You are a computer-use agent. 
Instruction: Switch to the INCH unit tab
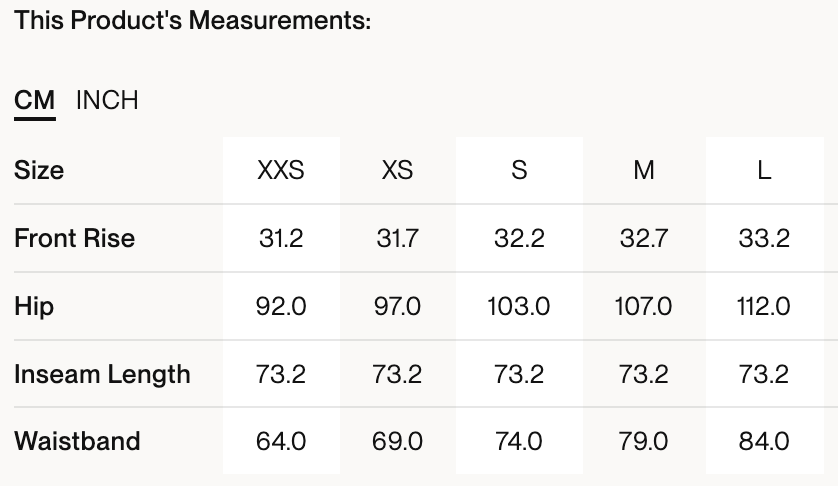pyautogui.click(x=107, y=100)
